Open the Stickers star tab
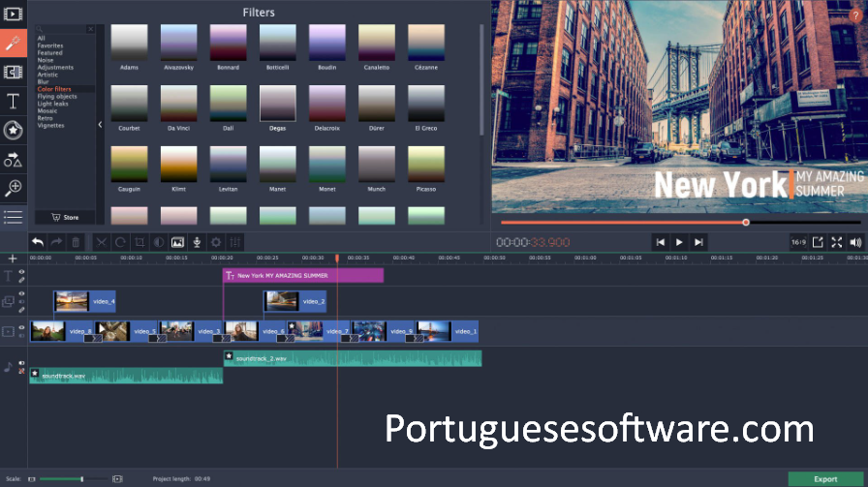Viewport: 868px width, 487px height. [x=14, y=131]
